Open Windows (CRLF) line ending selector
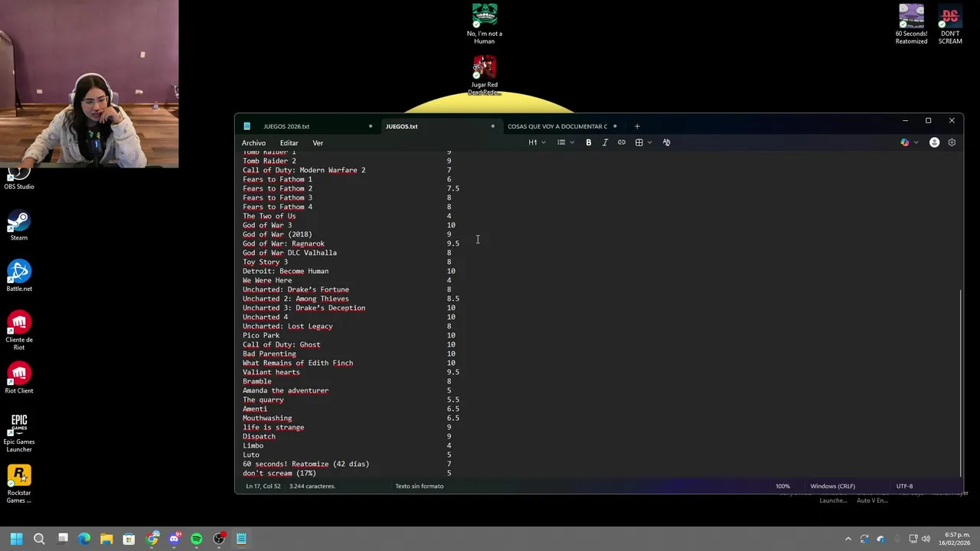Image resolution: width=980 pixels, height=551 pixels. click(832, 486)
